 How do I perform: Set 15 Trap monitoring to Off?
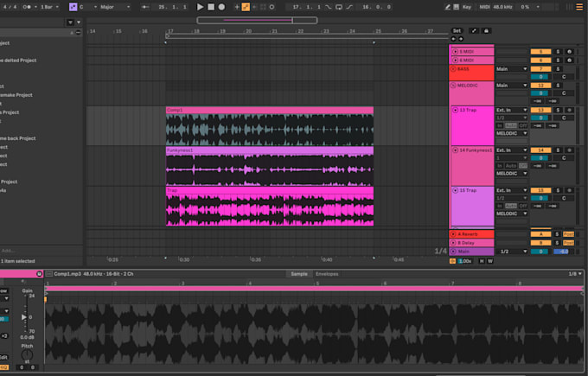[523, 206]
